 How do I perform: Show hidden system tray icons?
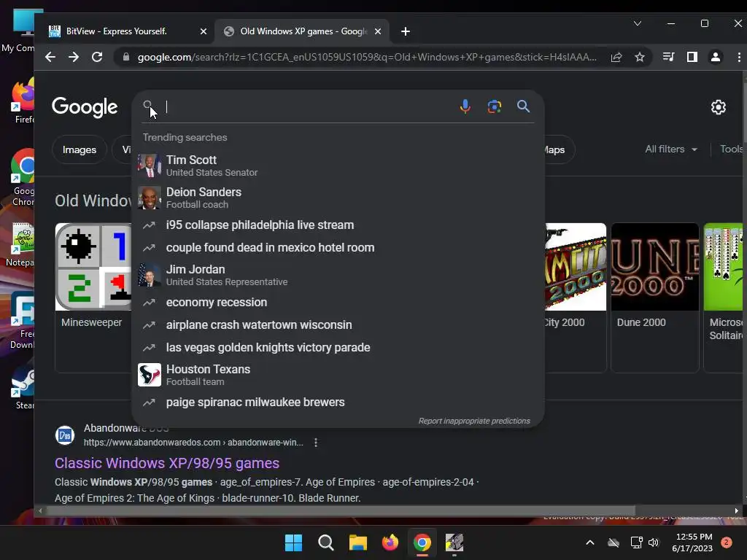point(589,542)
